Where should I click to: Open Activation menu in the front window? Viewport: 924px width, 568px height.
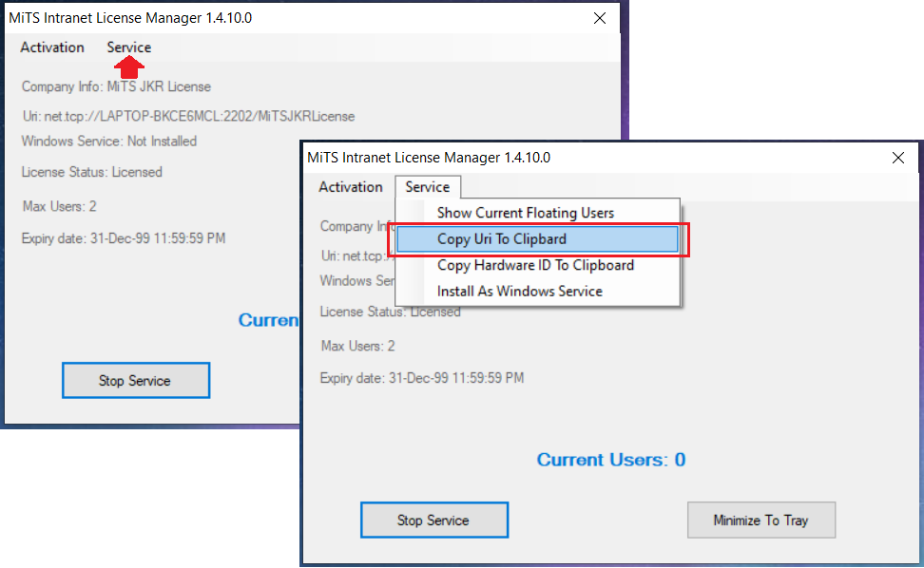351,187
